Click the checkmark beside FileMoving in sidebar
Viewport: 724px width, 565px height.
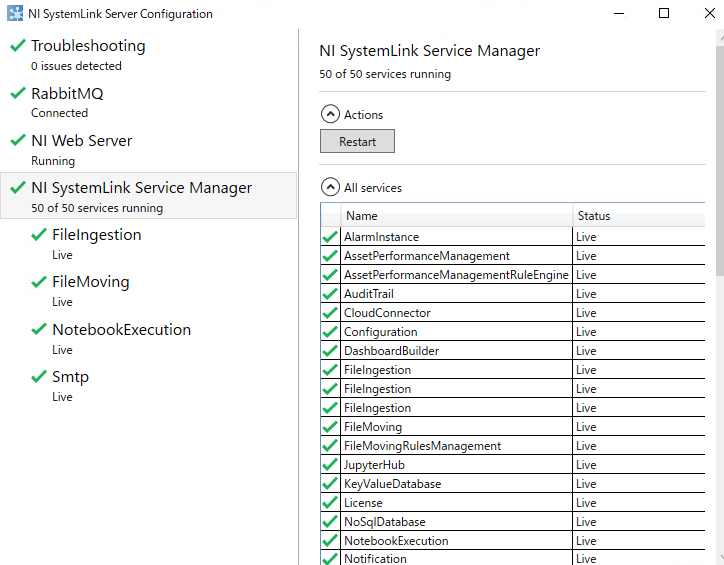pos(39,282)
